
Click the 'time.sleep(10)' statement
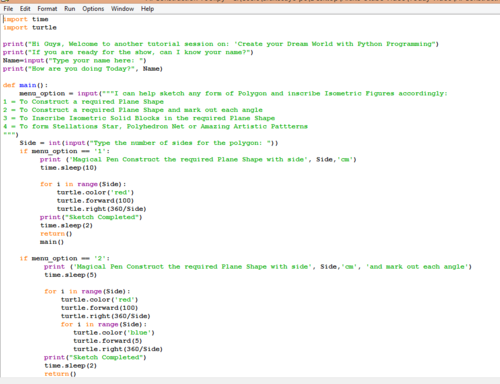pyautogui.click(x=68, y=168)
